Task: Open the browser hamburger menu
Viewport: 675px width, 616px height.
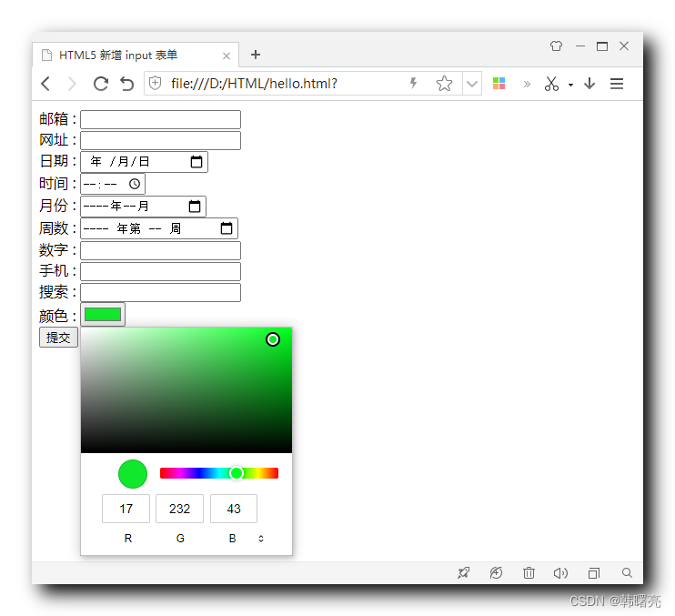Action: (x=617, y=84)
